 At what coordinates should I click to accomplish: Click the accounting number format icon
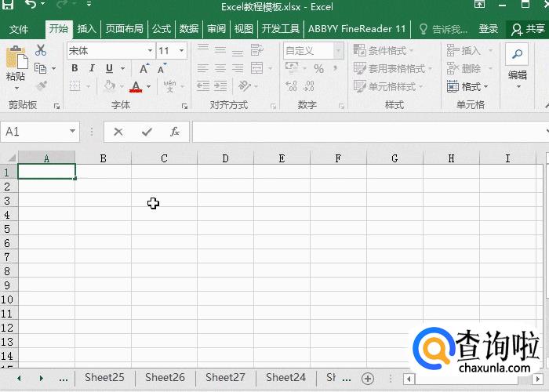tap(292, 67)
